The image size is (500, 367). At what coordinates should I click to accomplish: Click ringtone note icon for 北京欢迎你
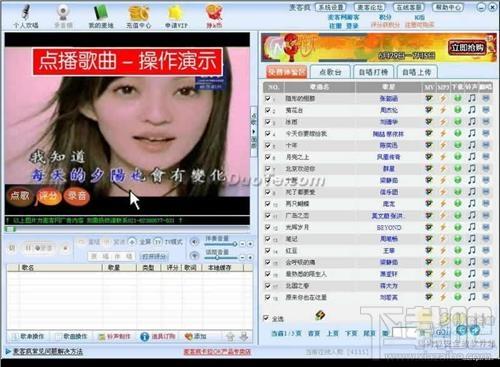coord(472,169)
